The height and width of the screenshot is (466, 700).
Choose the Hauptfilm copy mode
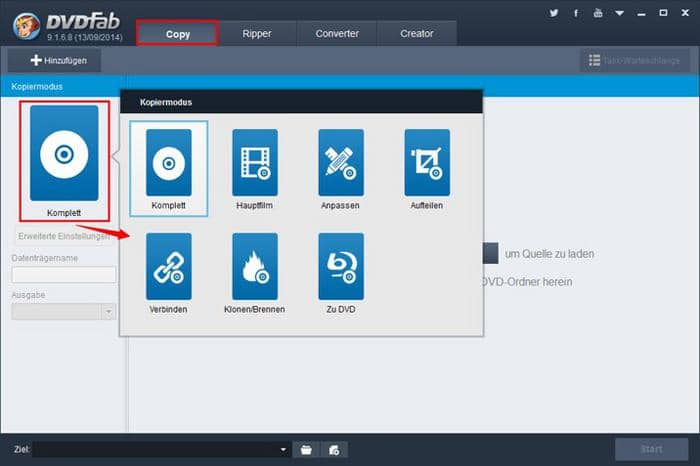pyautogui.click(x=255, y=169)
